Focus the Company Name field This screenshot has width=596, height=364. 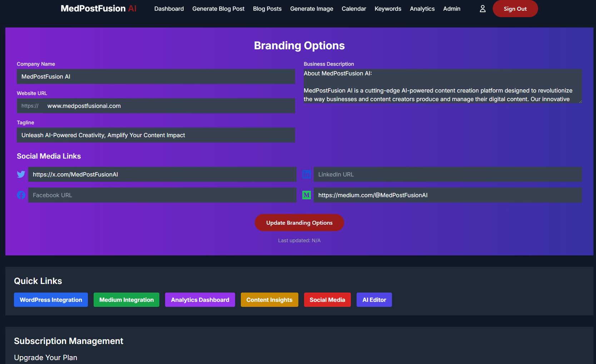point(156,76)
